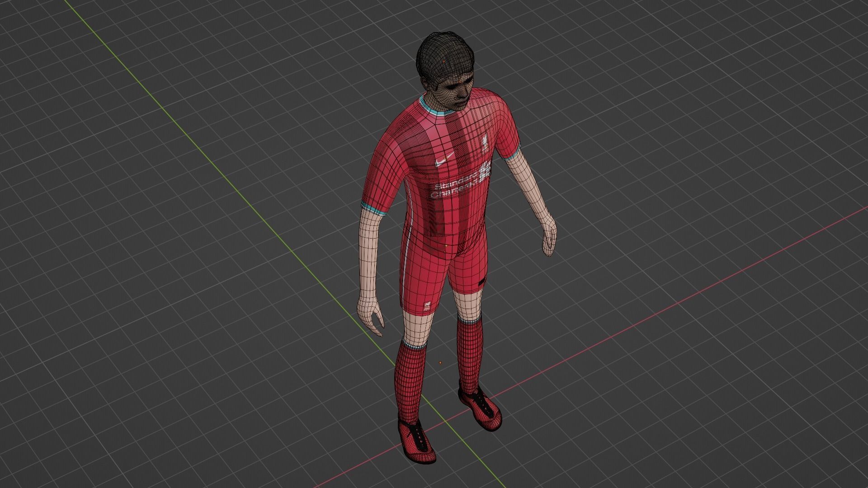Select the Liverpool crest on the jersey chest

tap(485, 145)
